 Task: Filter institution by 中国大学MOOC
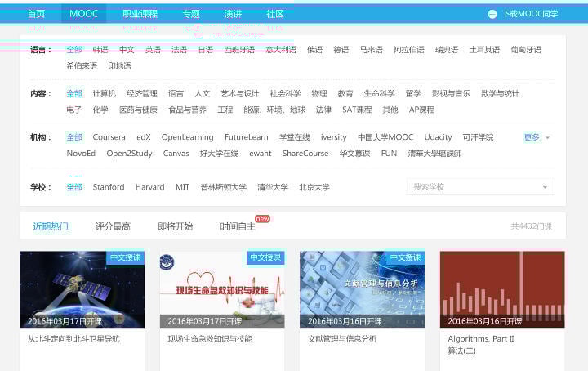385,137
